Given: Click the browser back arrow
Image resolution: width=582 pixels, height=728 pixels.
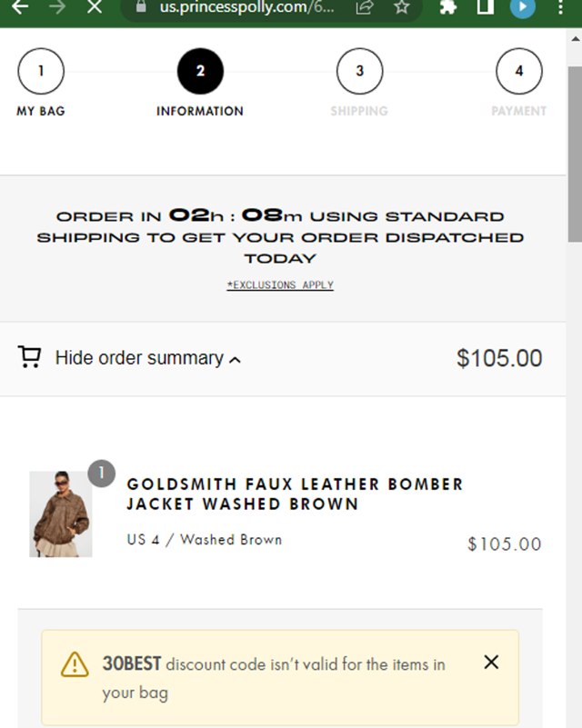Looking at the screenshot, I should [x=20, y=7].
